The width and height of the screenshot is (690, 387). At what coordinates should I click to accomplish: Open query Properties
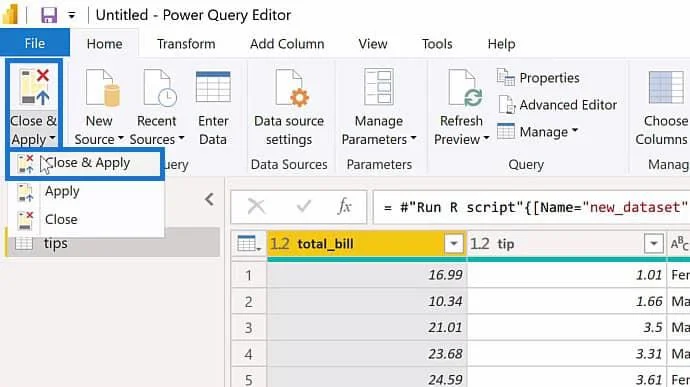[538, 78]
